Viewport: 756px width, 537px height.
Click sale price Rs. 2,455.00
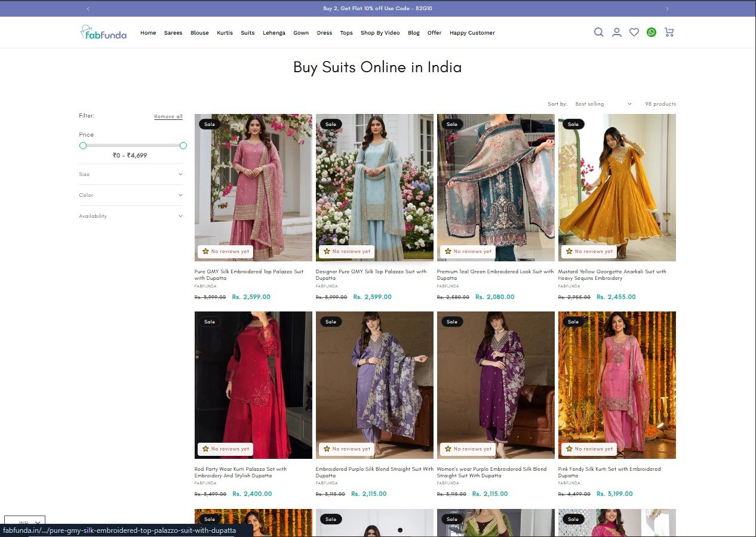pyautogui.click(x=616, y=297)
